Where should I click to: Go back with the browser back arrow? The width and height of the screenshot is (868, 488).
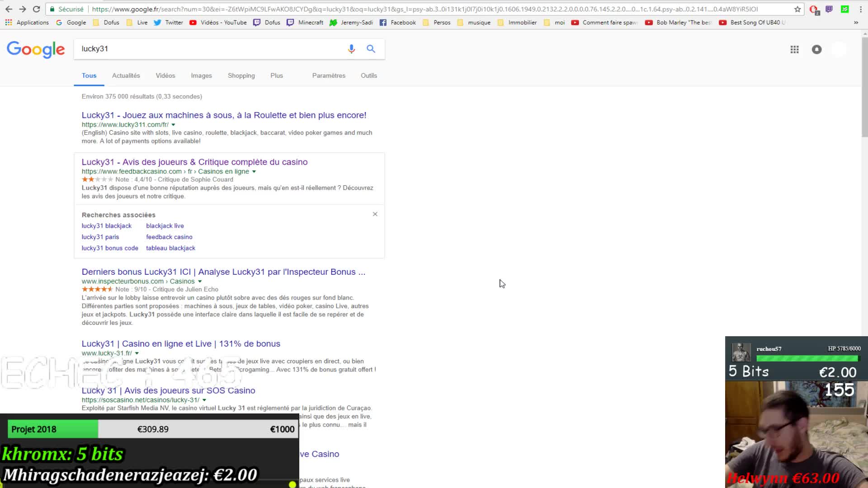[x=9, y=9]
